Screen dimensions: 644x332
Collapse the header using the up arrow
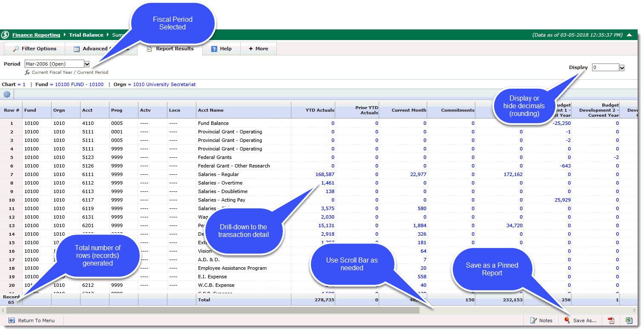pos(629,35)
